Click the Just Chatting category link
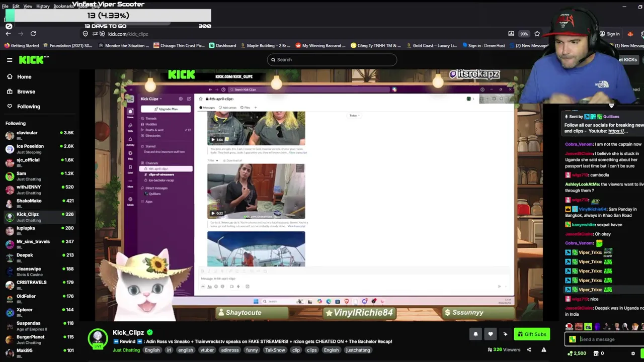Viewport: 644px width, 362px height. click(x=126, y=350)
